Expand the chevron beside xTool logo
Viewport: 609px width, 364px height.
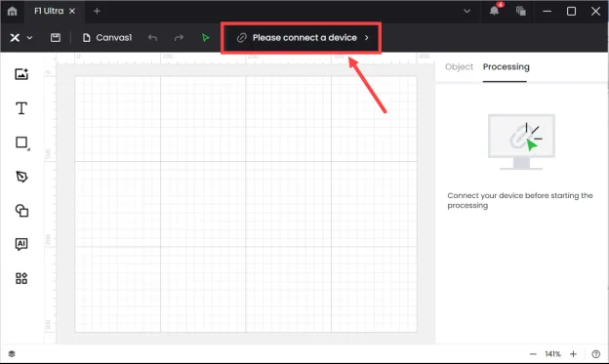click(29, 38)
